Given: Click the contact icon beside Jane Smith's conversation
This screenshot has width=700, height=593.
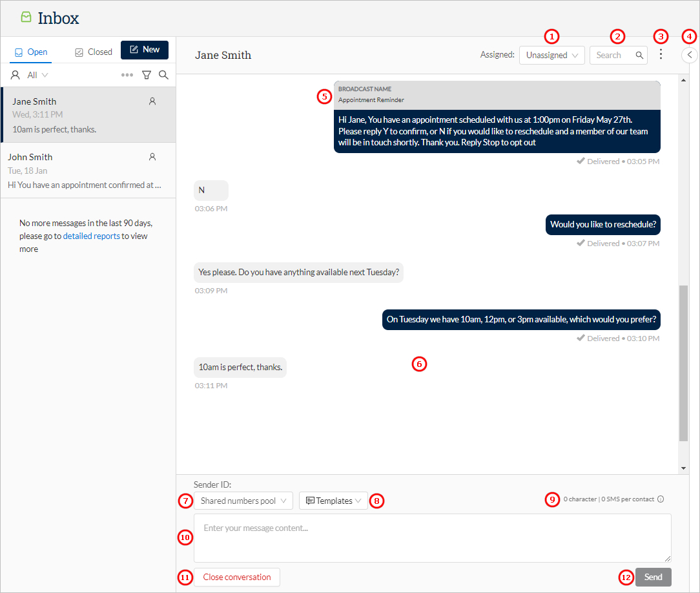Looking at the screenshot, I should click(152, 101).
